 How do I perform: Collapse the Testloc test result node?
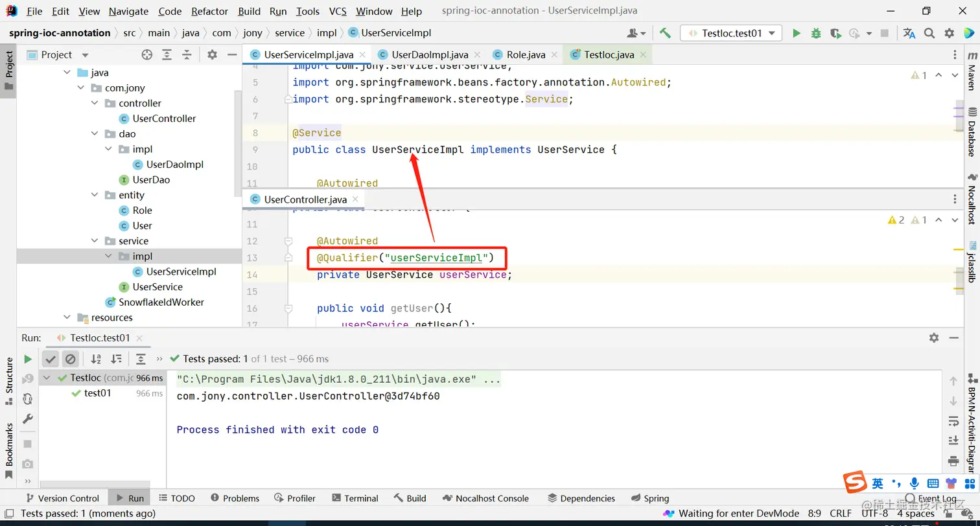pos(48,378)
